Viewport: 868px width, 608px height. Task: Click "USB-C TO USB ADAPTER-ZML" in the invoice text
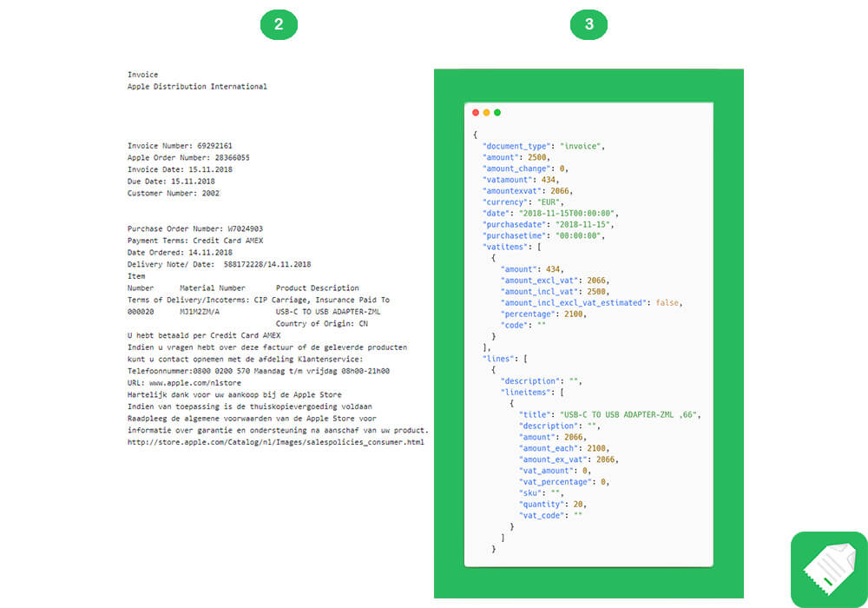tap(328, 312)
